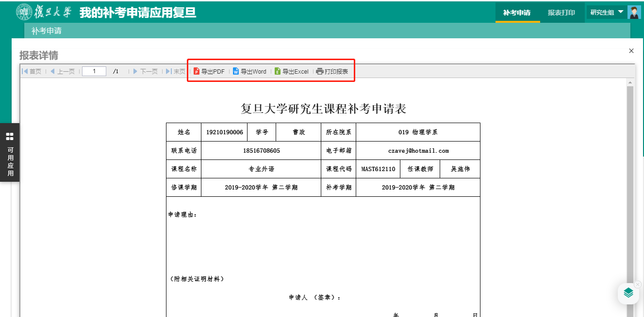Image resolution: width=644 pixels, height=317 pixels.
Task: Click the Export PDF icon
Action: click(197, 71)
